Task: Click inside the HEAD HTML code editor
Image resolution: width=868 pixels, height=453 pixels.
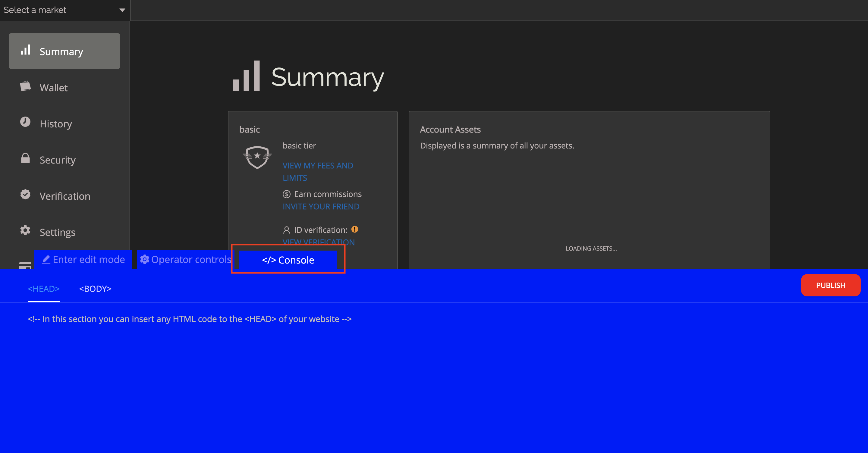Action: point(404,370)
